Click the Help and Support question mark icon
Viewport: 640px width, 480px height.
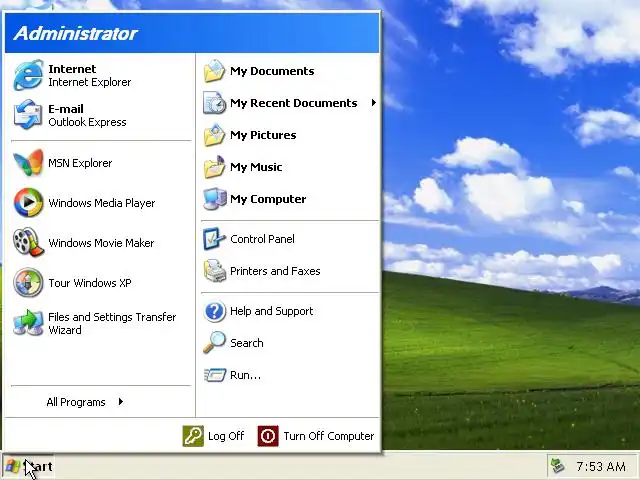pos(214,311)
